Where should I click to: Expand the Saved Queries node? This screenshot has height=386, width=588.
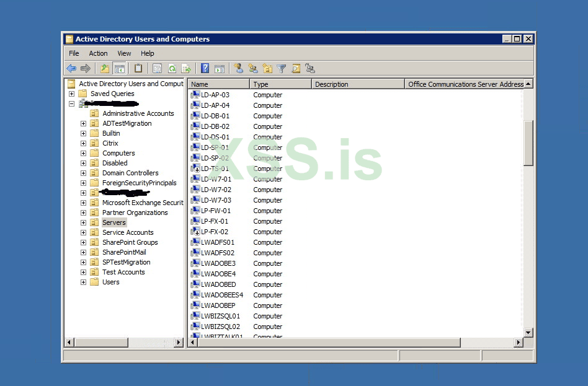pyautogui.click(x=71, y=94)
